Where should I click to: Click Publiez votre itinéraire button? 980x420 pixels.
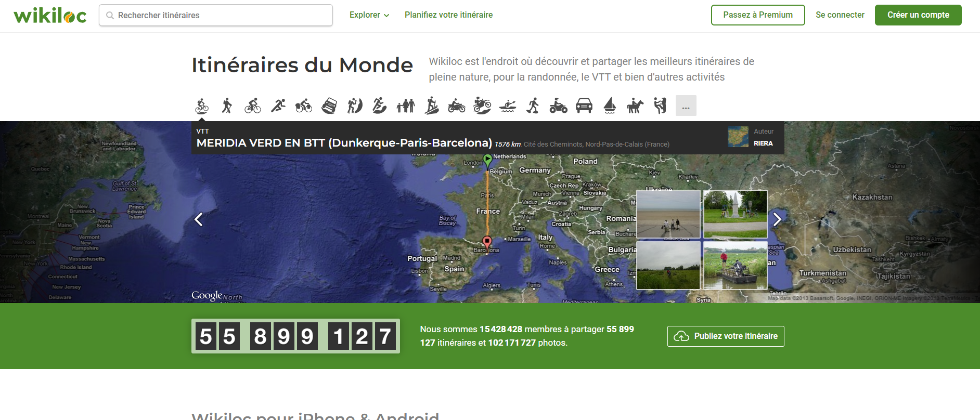tap(726, 336)
